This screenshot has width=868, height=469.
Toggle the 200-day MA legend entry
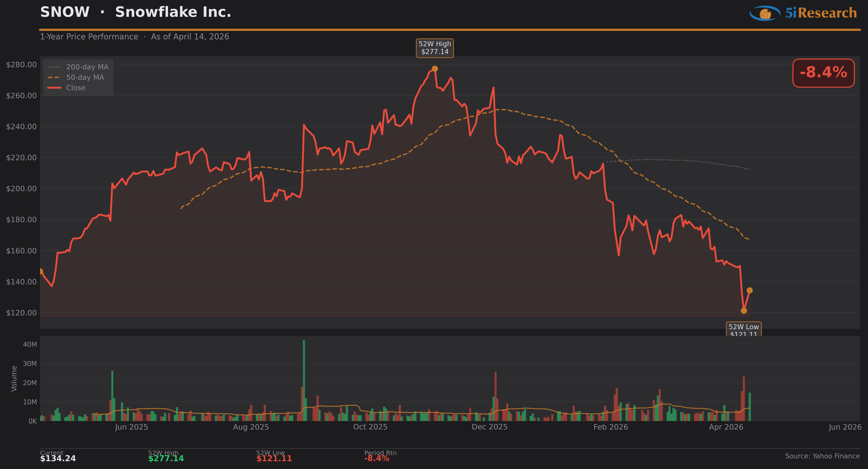[x=87, y=67]
